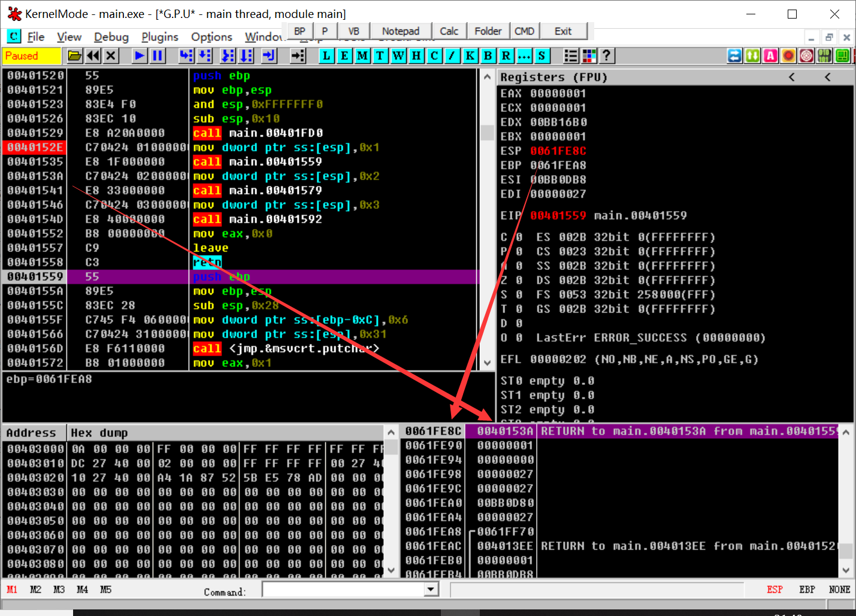Click the Step into toolbar icon
This screenshot has width=856, height=616.
click(186, 56)
